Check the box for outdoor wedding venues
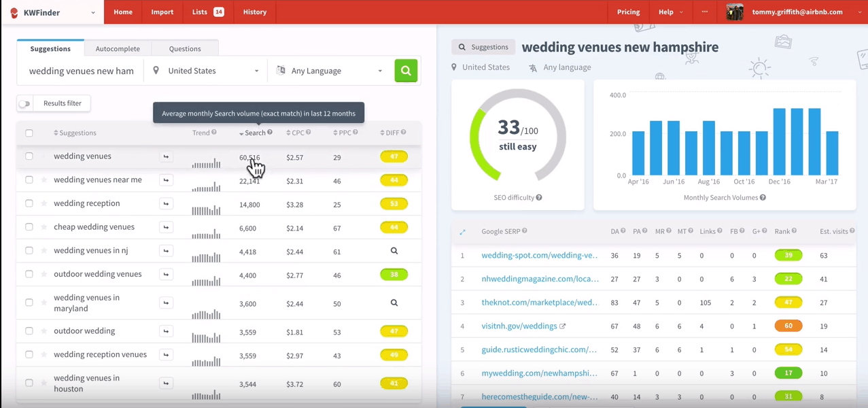 29,274
